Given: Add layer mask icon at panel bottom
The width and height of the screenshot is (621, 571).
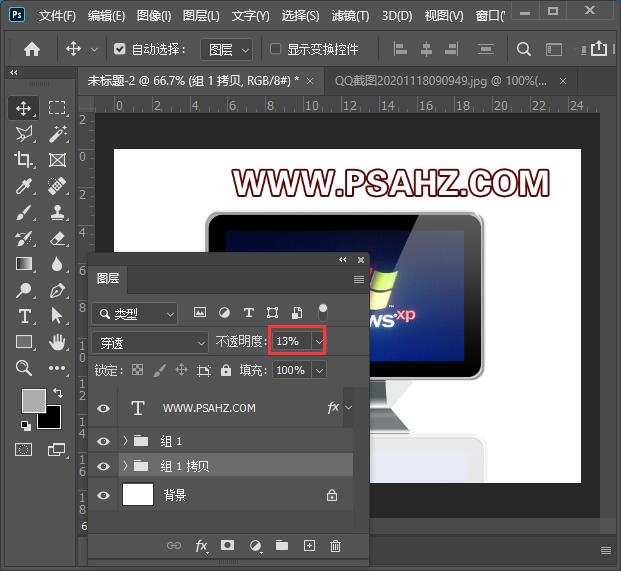Looking at the screenshot, I should [227, 545].
